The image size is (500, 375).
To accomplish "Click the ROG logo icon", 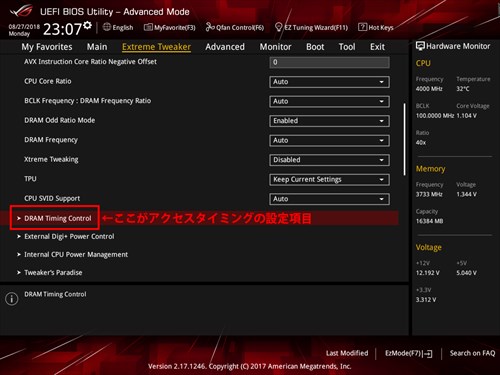I will [21, 11].
